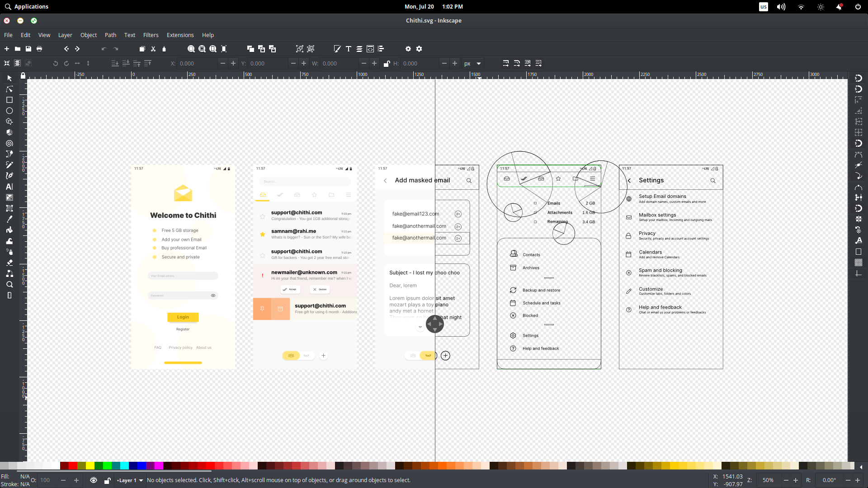Image resolution: width=868 pixels, height=488 pixels.
Task: Pick the yellow palette swatch
Action: [x=90, y=466]
